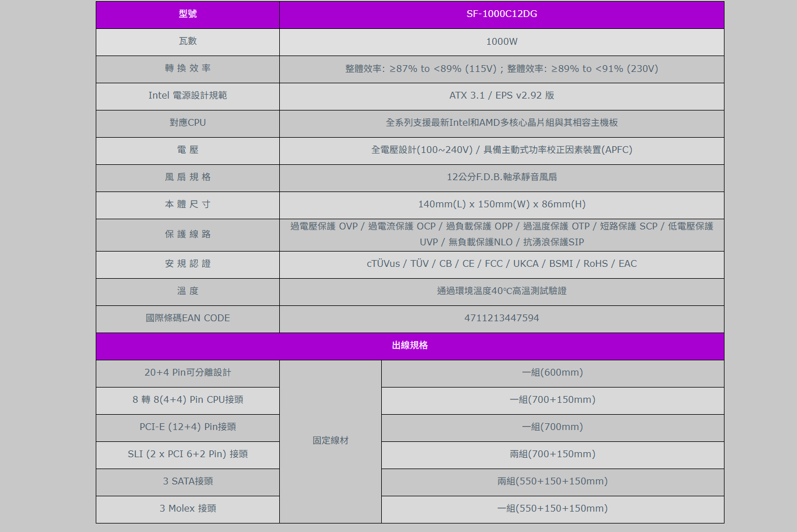Click the model number SF-1000C12DG header cell
The image size is (797, 532).
(x=501, y=14)
